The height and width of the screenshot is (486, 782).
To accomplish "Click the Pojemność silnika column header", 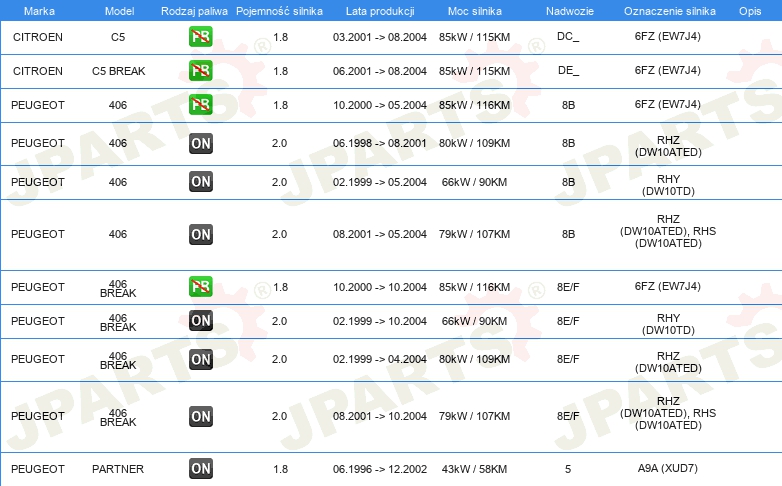I will (x=279, y=11).
